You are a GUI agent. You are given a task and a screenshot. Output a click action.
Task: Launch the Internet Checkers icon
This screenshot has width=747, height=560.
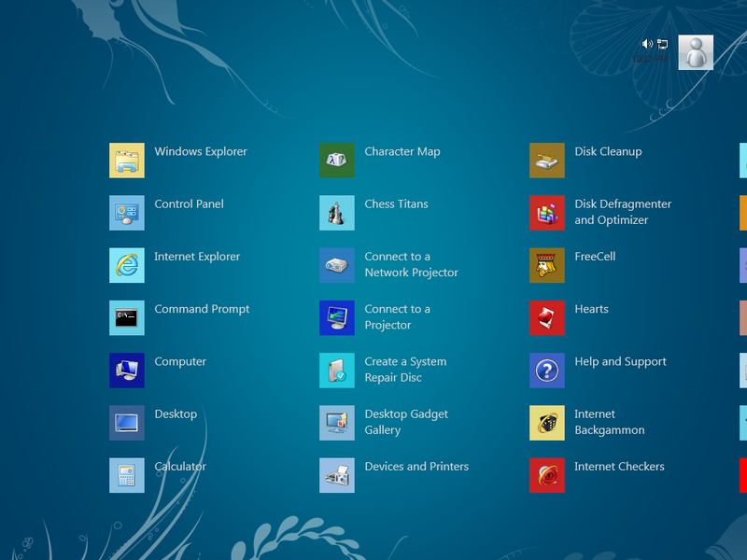[x=547, y=475]
